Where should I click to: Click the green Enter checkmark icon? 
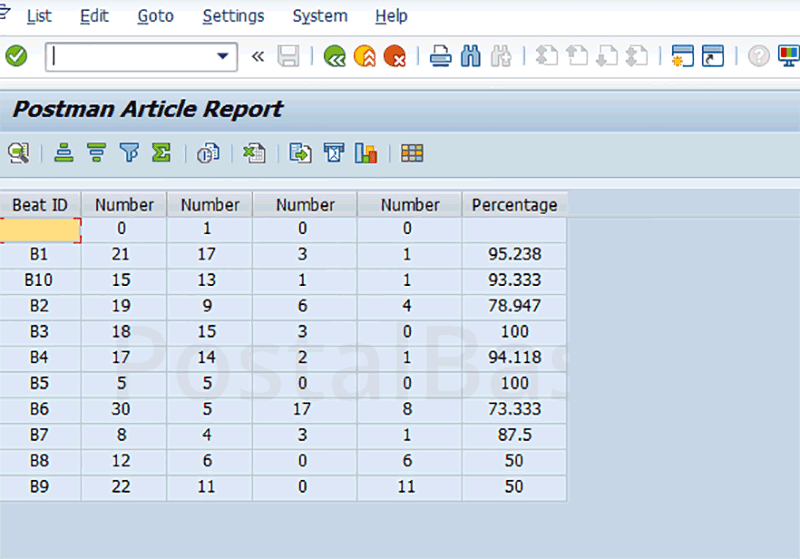click(16, 57)
